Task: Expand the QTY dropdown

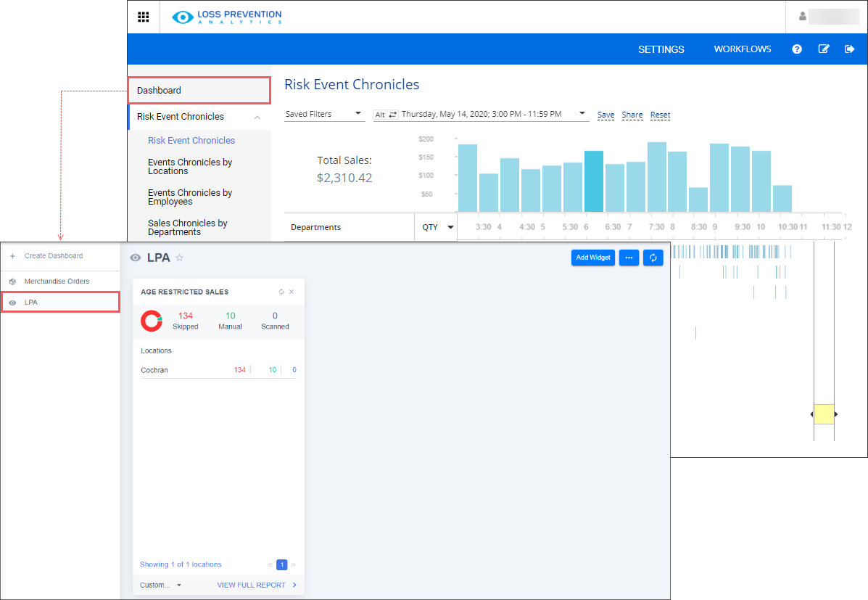Action: click(x=438, y=227)
